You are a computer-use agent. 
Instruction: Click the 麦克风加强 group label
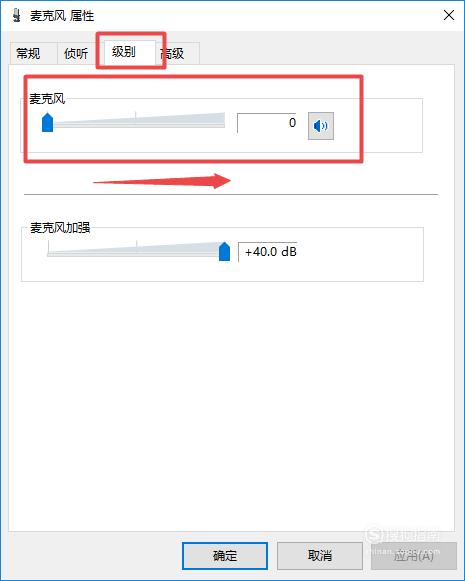pos(60,228)
